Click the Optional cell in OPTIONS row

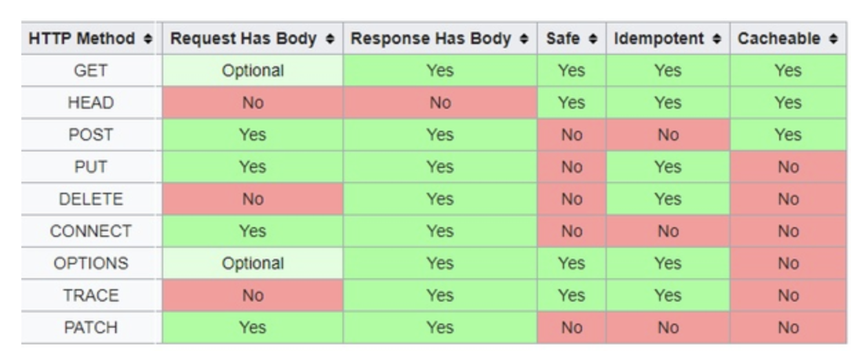tap(252, 263)
